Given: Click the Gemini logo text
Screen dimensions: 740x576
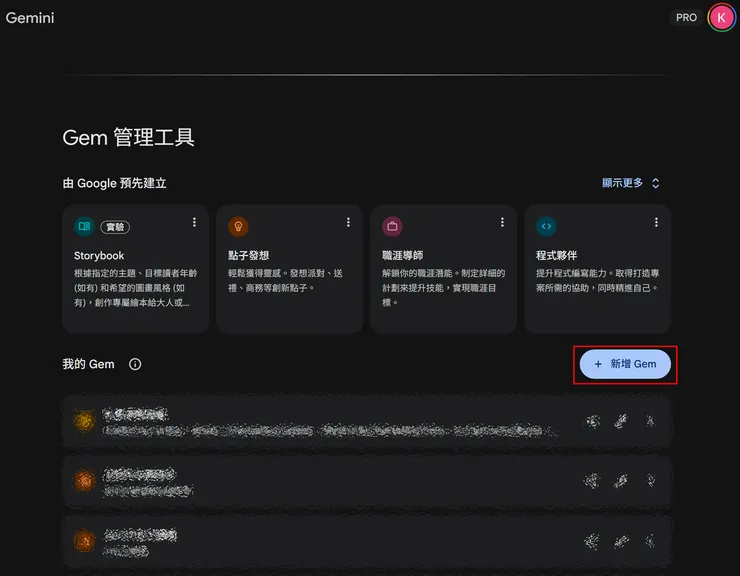Looking at the screenshot, I should coord(30,18).
